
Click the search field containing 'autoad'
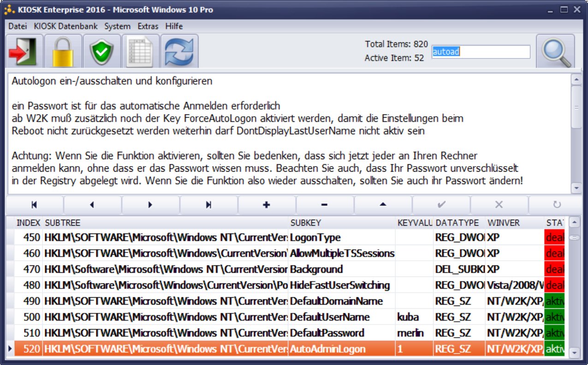click(x=481, y=52)
